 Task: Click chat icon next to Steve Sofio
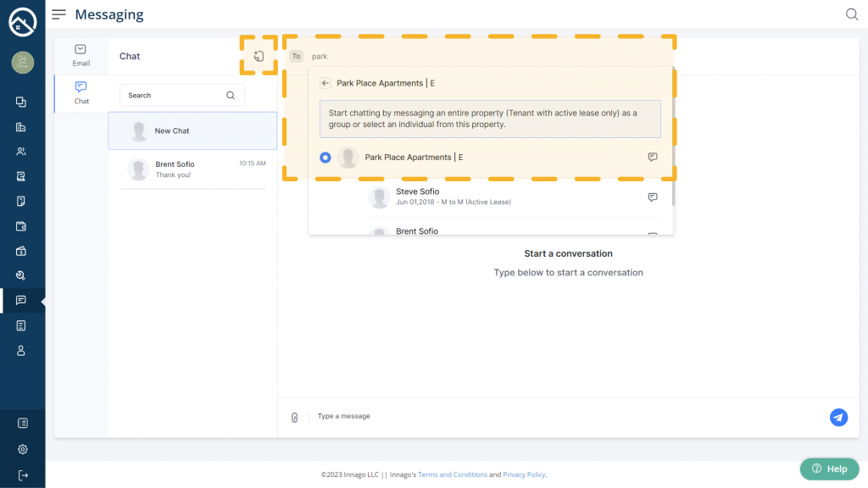652,197
